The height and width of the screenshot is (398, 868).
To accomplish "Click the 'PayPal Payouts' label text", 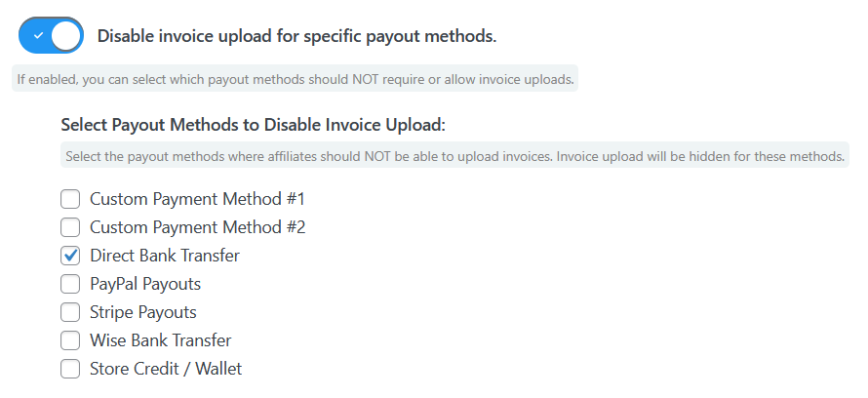I will 145,284.
